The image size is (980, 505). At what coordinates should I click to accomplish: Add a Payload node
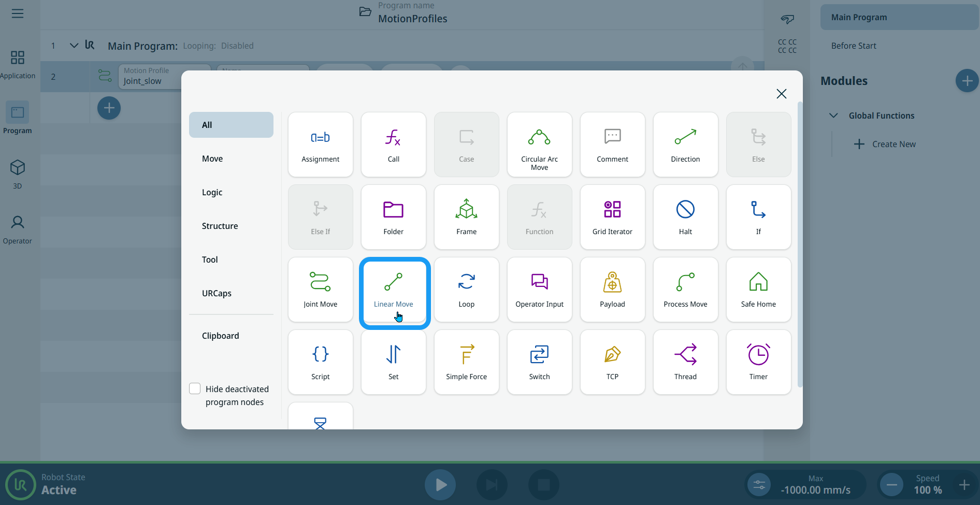point(612,290)
